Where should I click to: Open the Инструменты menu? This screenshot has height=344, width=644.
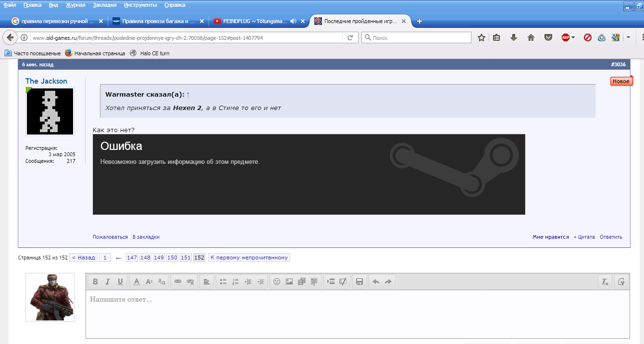(140, 5)
